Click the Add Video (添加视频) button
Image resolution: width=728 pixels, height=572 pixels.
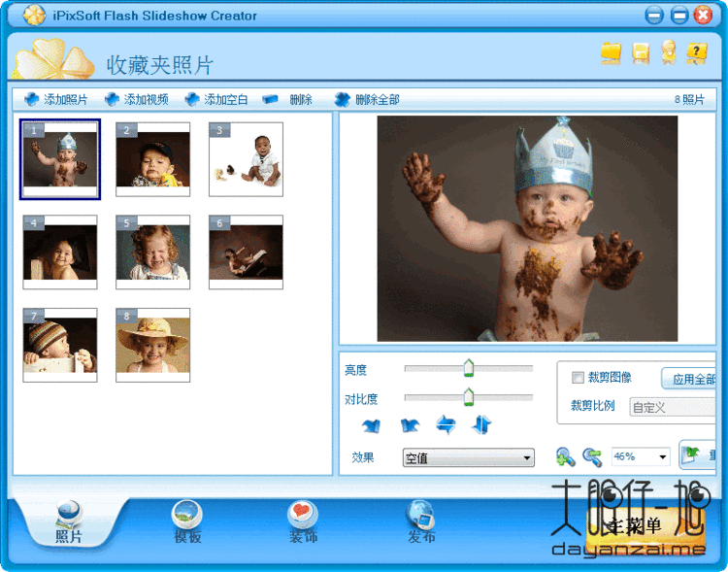(136, 99)
